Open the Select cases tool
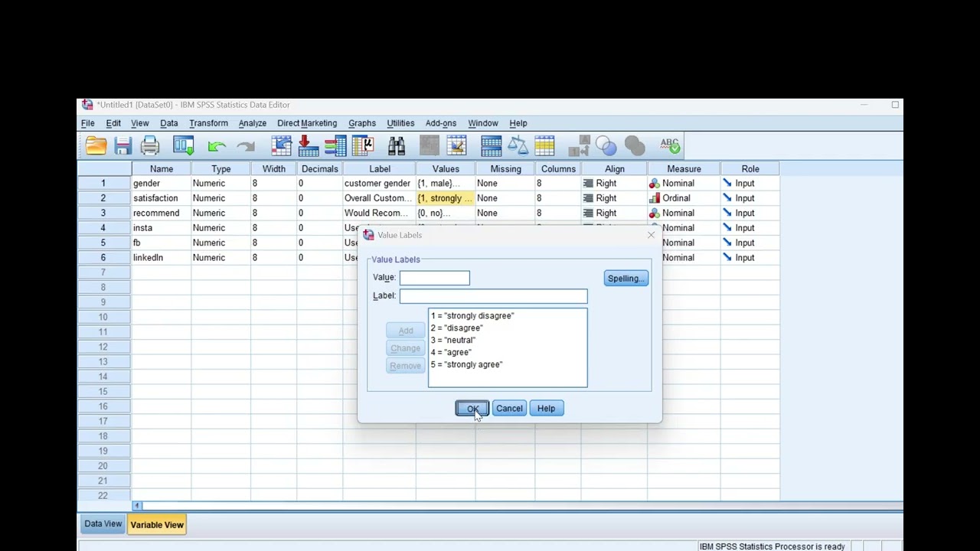 tap(545, 145)
